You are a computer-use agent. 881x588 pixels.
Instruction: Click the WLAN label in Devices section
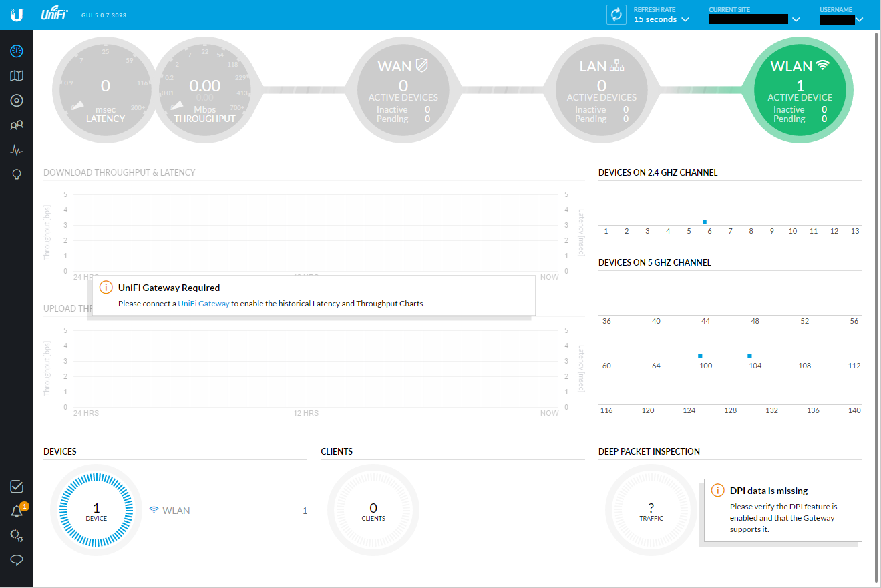coord(176,510)
